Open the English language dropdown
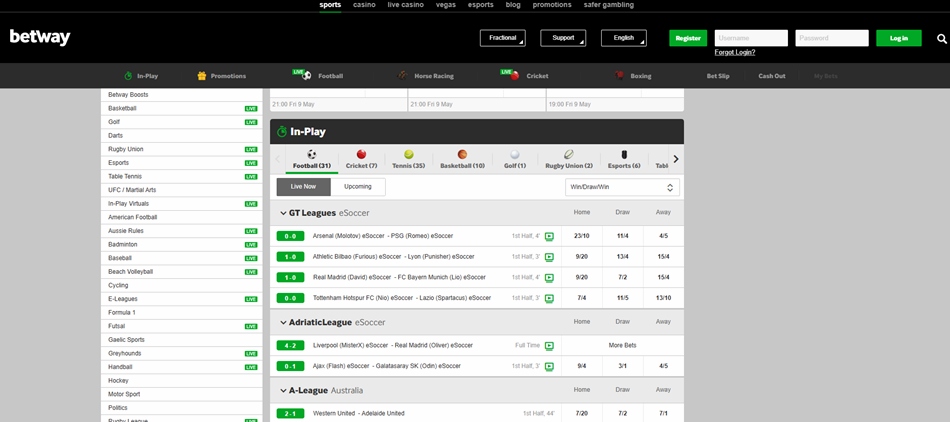This screenshot has width=950, height=422. tap(624, 38)
